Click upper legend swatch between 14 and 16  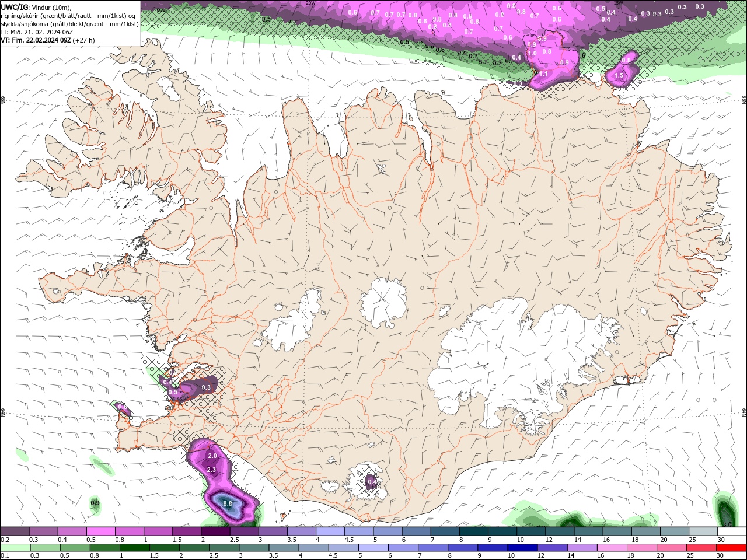[588, 531]
